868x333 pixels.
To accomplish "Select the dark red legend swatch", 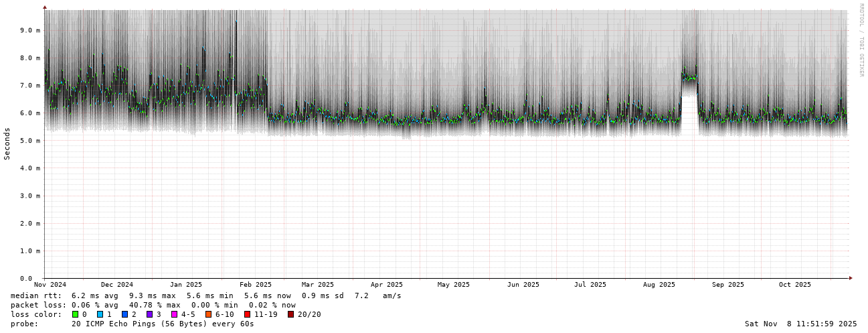I will tap(290, 314).
